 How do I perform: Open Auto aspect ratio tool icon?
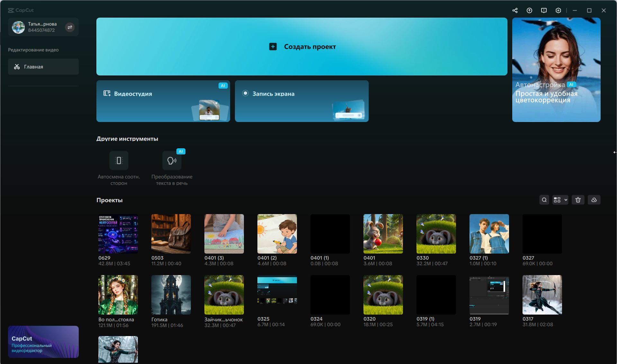pyautogui.click(x=119, y=160)
